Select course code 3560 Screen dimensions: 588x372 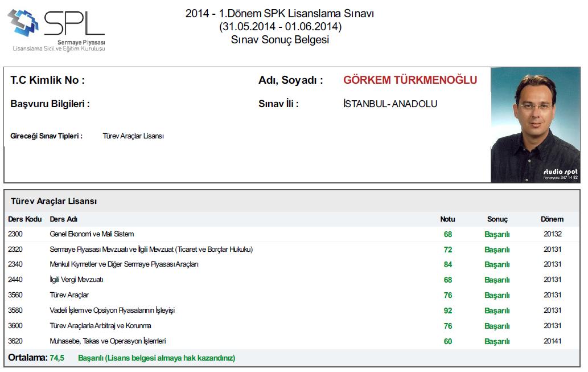(15, 295)
